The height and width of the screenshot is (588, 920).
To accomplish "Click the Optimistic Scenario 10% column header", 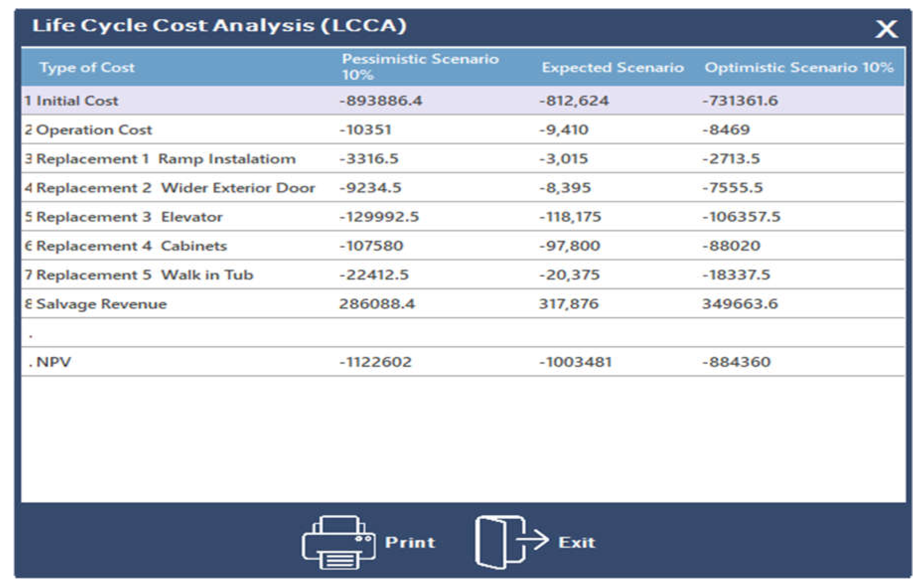I will click(799, 67).
